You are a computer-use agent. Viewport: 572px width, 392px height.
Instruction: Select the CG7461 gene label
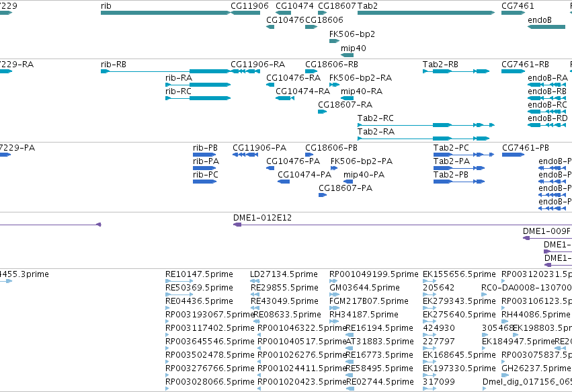[x=518, y=6]
